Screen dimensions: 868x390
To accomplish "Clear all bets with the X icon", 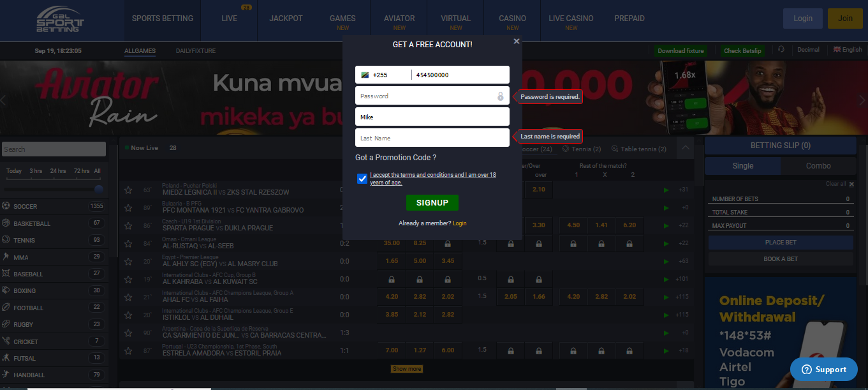I will coord(851,184).
